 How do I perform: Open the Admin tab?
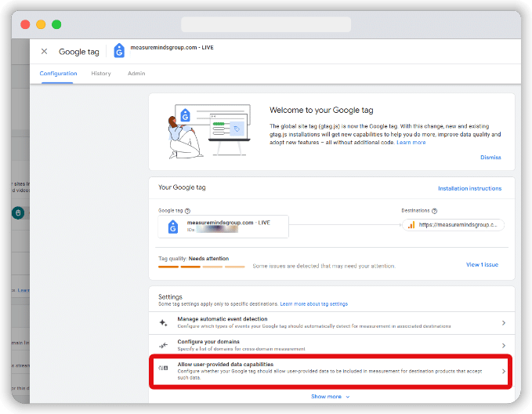[136, 74]
